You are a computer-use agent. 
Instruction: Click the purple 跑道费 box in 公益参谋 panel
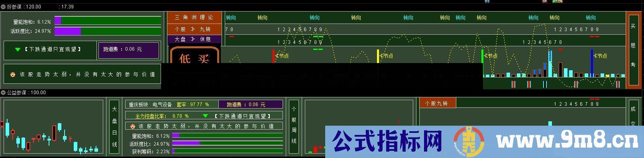click(251, 105)
